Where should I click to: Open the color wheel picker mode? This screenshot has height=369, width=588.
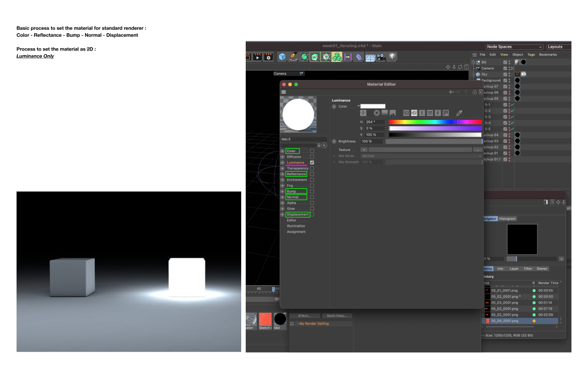377,113
